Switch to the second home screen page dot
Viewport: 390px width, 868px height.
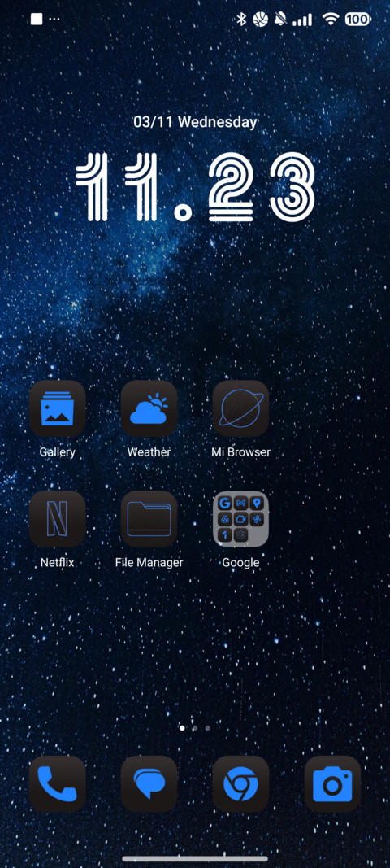point(195,728)
